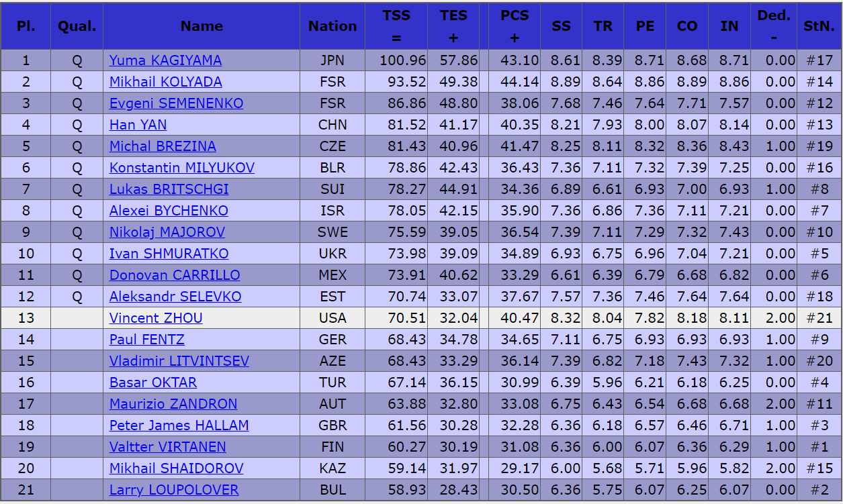Open Vladimir LITVINTSEV link
843x504 pixels.
179,361
